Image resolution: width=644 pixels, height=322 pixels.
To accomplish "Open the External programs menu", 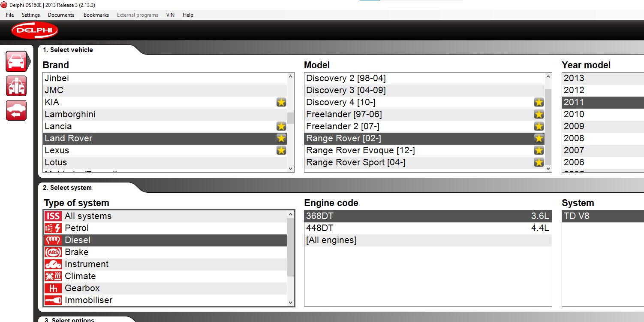I will tap(138, 15).
